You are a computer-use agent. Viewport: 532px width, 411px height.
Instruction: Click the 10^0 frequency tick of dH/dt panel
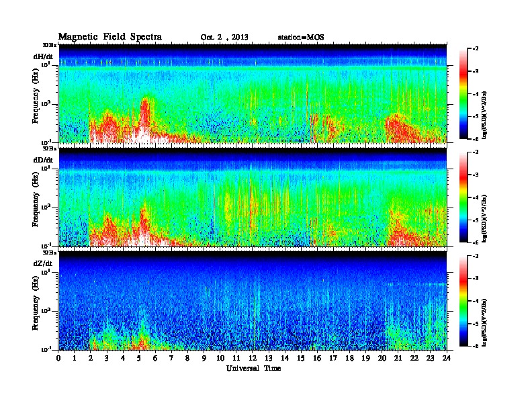coord(46,103)
